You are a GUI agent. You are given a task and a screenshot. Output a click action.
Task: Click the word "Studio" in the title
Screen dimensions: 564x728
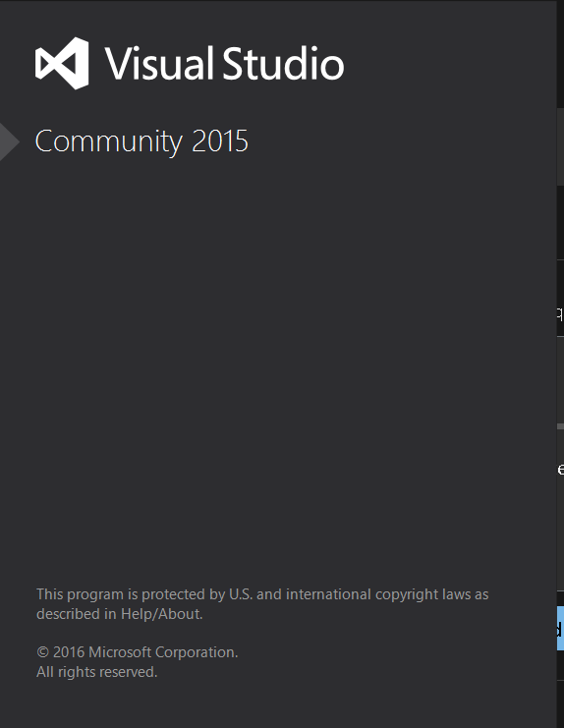pos(283,63)
